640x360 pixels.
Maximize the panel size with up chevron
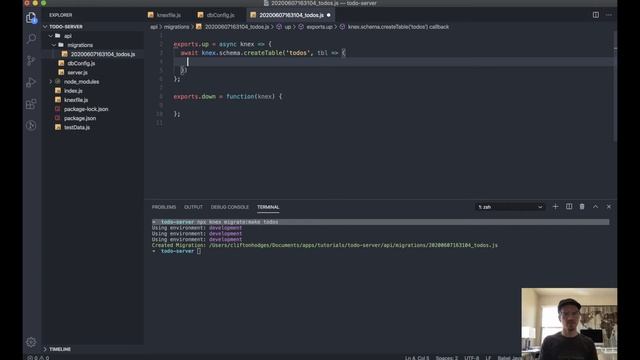pyautogui.click(x=596, y=207)
